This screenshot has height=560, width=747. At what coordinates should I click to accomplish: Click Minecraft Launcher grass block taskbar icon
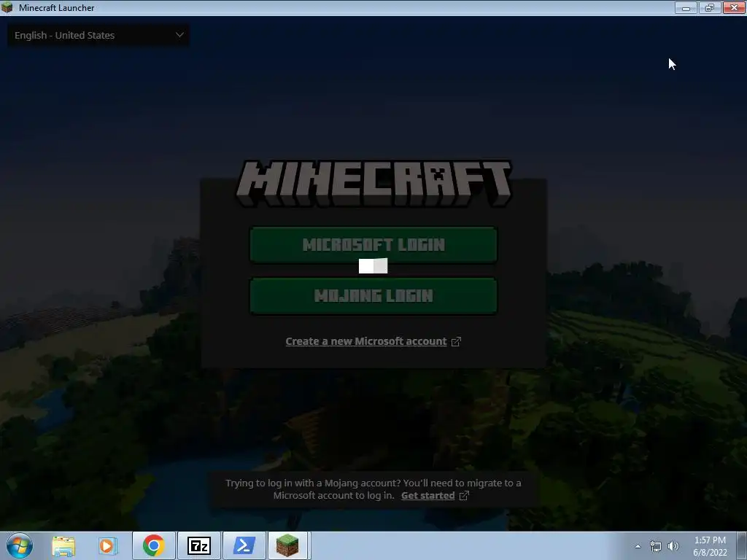point(287,545)
